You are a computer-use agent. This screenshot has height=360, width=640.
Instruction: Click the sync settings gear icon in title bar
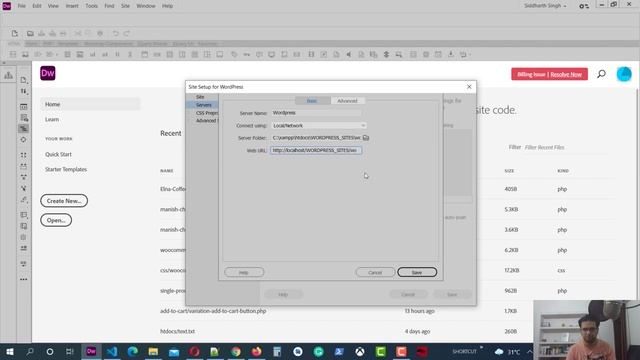[584, 6]
